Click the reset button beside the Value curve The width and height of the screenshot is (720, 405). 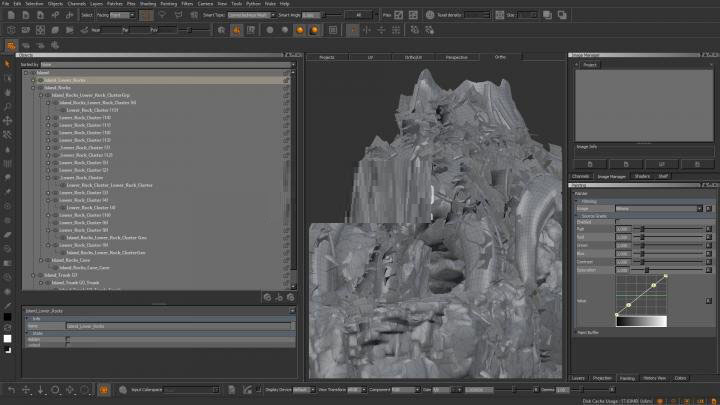(709, 301)
